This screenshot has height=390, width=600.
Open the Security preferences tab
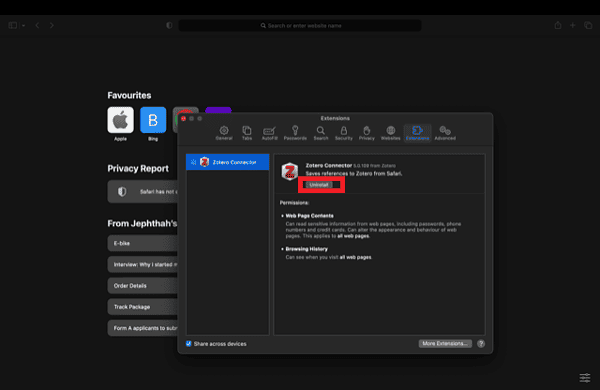click(x=344, y=133)
